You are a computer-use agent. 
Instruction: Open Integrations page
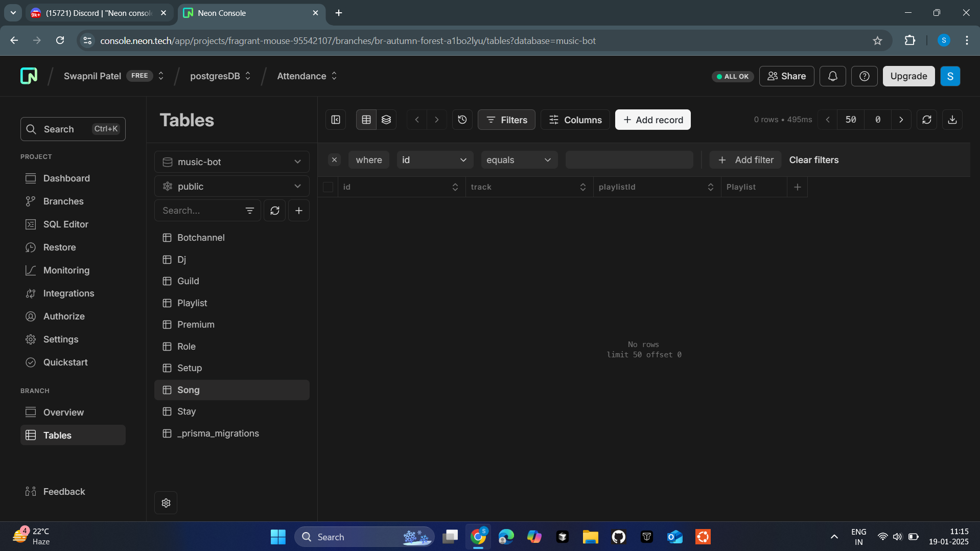[x=73, y=293]
